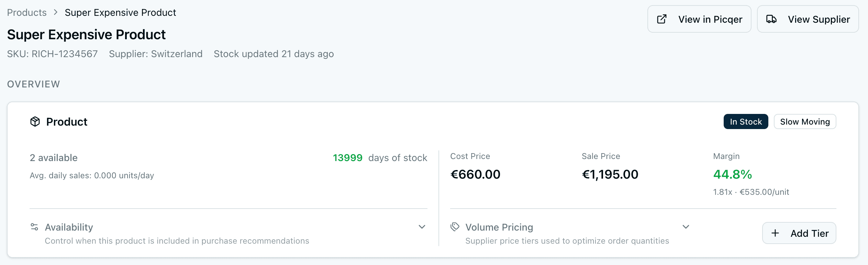Open the Products breadcrumb page
The height and width of the screenshot is (265, 868).
26,12
